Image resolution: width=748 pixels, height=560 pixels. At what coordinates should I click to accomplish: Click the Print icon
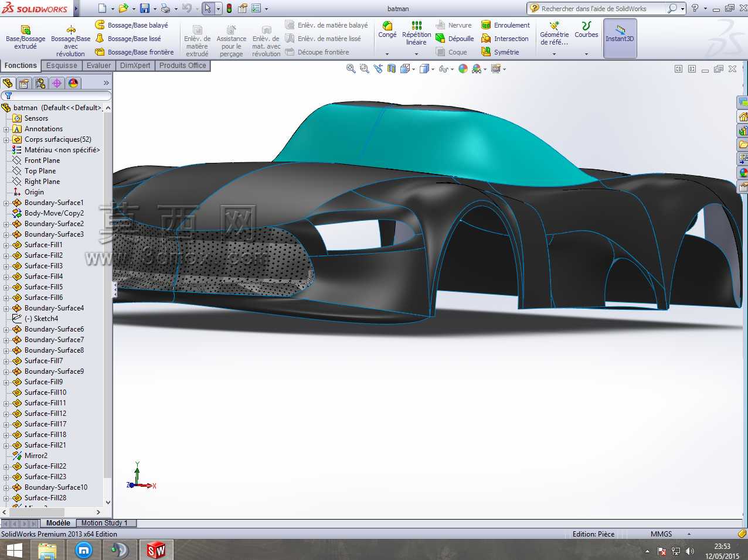point(165,8)
